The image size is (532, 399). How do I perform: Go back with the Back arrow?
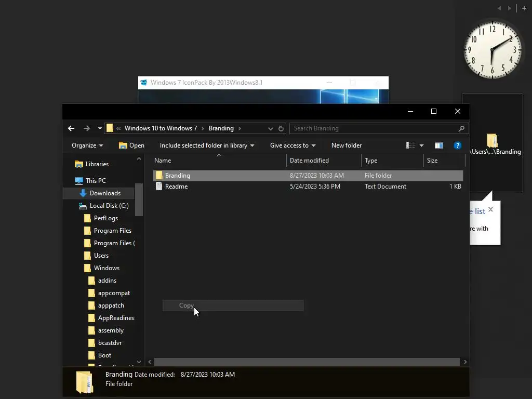click(71, 128)
